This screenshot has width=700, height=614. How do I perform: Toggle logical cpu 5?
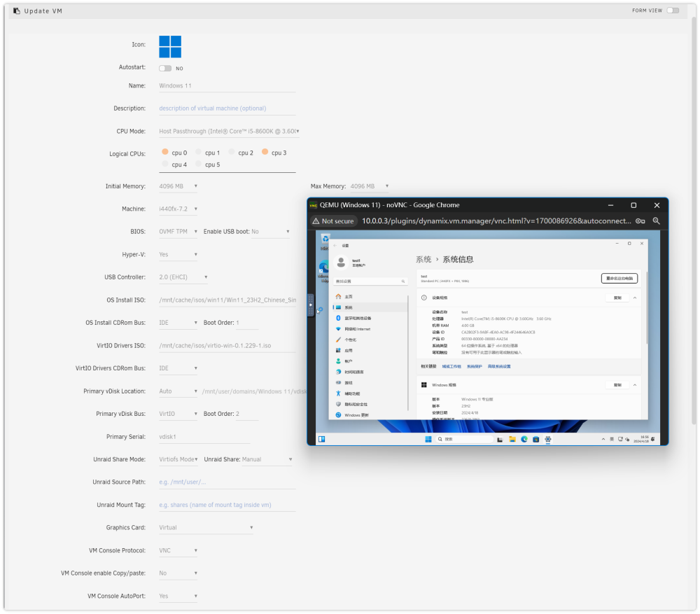click(x=199, y=164)
